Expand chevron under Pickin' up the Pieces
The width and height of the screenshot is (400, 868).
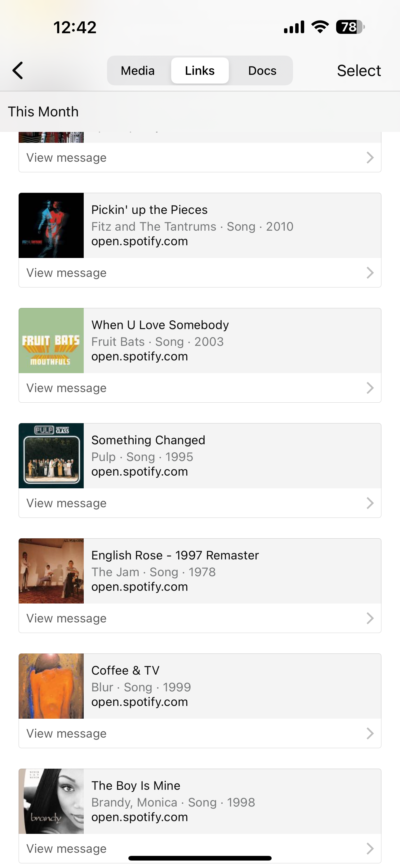point(370,273)
